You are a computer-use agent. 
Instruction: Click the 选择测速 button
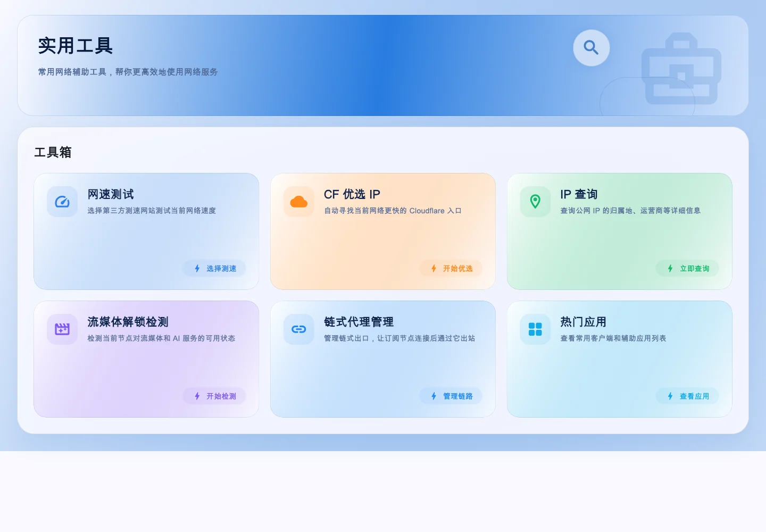click(214, 269)
